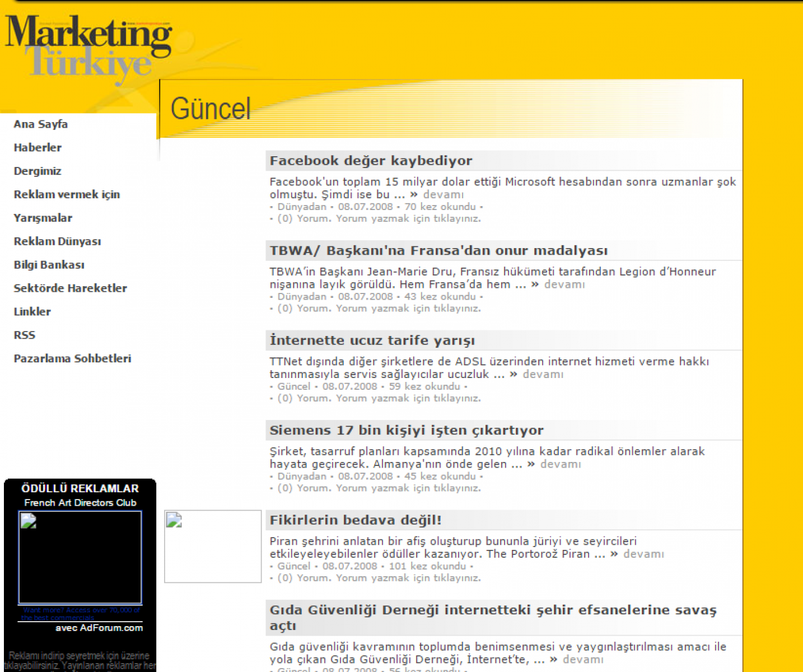
Task: Select Reklam vermek için menu link
Action: point(67,195)
